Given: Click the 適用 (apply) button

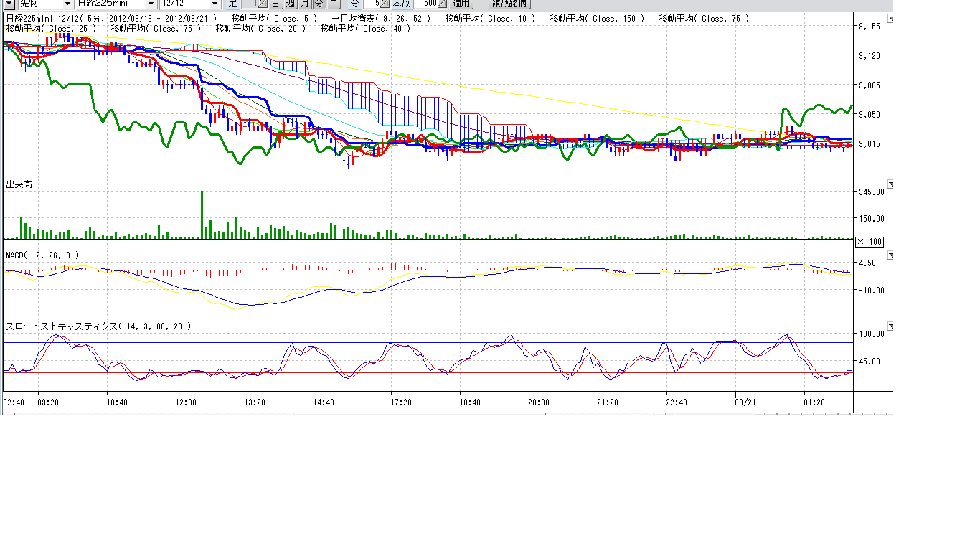Looking at the screenshot, I should coord(461,4).
